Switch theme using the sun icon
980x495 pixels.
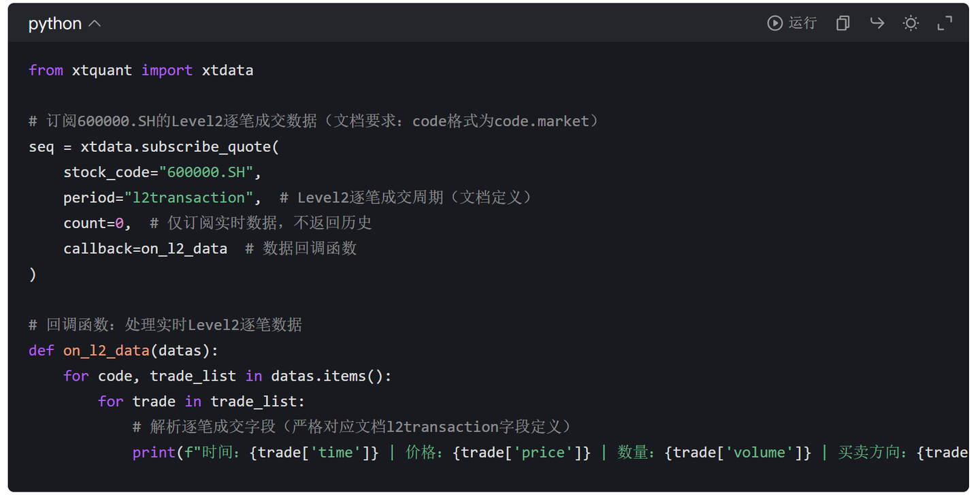(911, 23)
